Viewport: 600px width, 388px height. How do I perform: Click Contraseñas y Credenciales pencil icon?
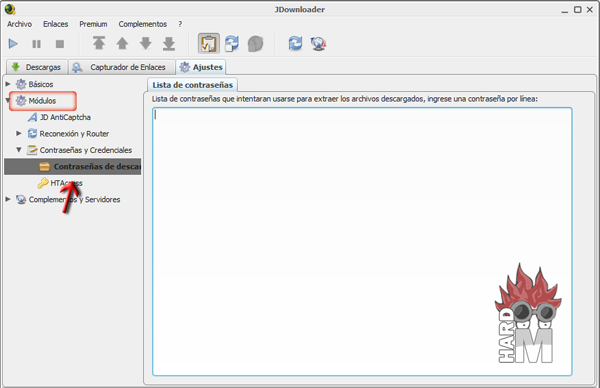pyautogui.click(x=32, y=150)
